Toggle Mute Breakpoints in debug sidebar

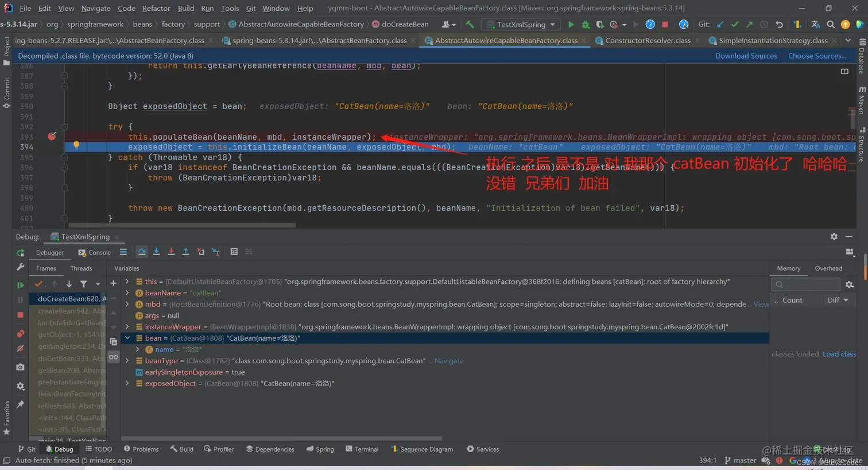[21, 348]
